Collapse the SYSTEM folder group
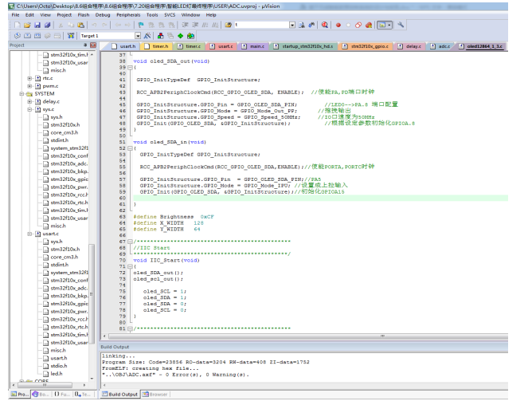This screenshot has height=405, width=532. click(x=22, y=94)
